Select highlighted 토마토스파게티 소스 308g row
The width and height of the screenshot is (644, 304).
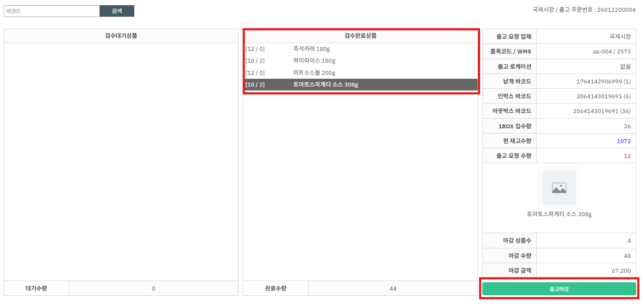(325, 84)
